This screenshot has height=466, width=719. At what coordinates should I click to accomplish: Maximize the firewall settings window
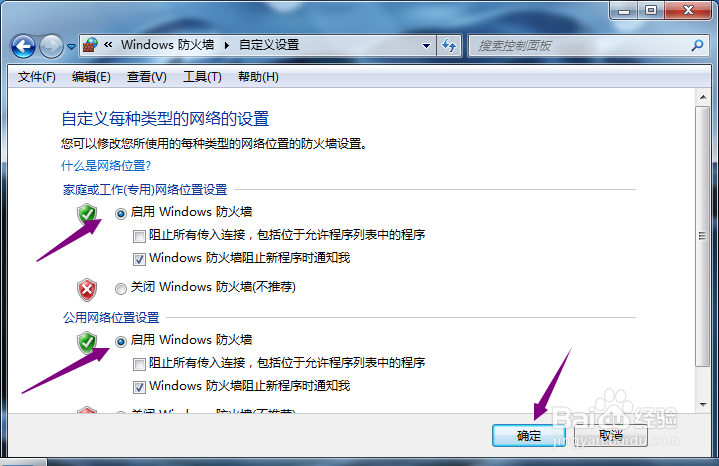(x=651, y=11)
